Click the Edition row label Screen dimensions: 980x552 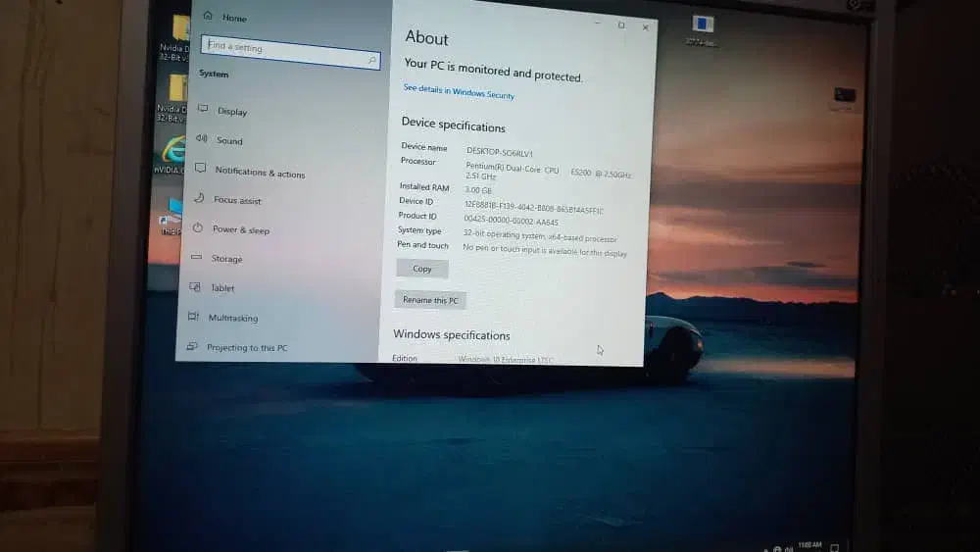(x=405, y=358)
